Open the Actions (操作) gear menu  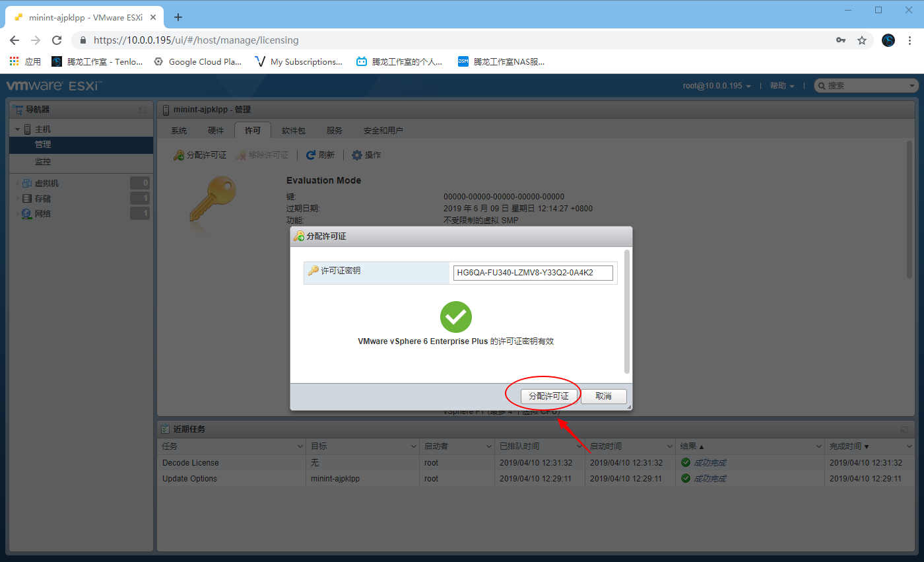[x=366, y=155]
